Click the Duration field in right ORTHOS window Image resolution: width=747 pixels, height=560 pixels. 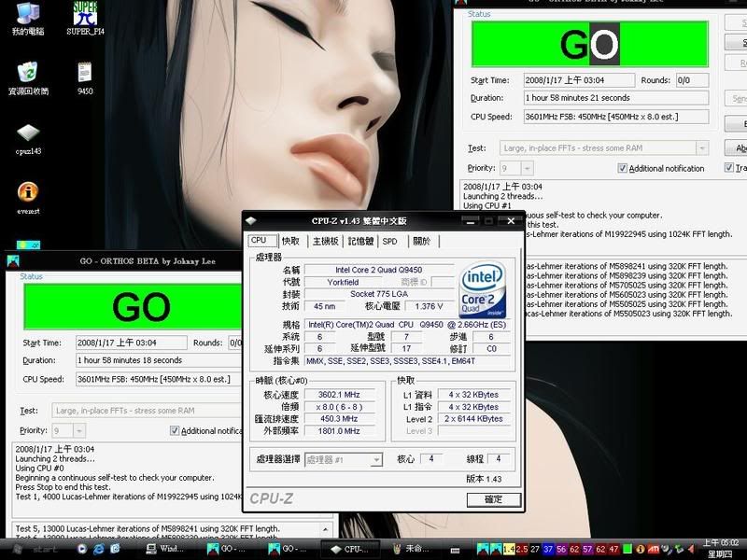[616, 98]
